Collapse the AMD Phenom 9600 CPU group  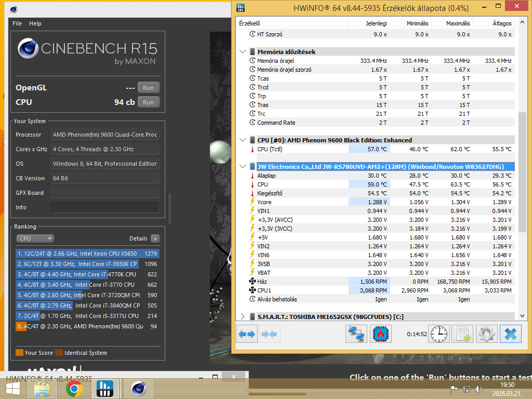242,140
